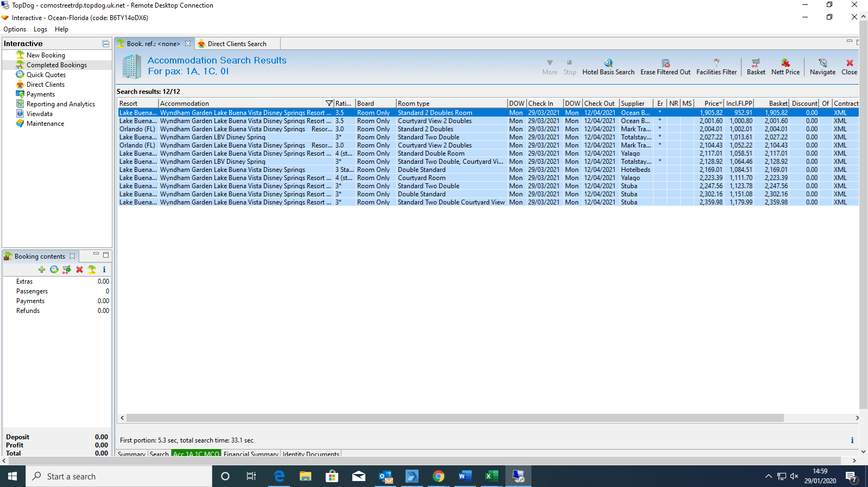
Task: Open Direct Clients in the Interactive panel
Action: tap(46, 85)
